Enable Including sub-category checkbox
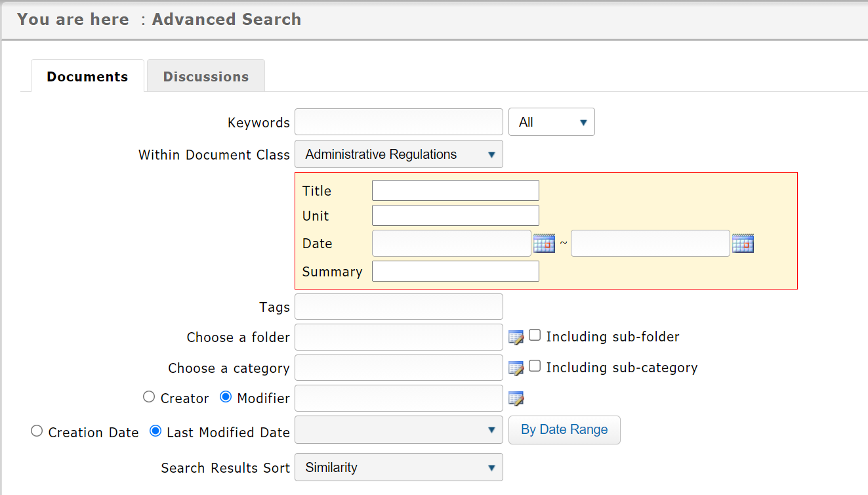868x495 pixels. [x=535, y=366]
